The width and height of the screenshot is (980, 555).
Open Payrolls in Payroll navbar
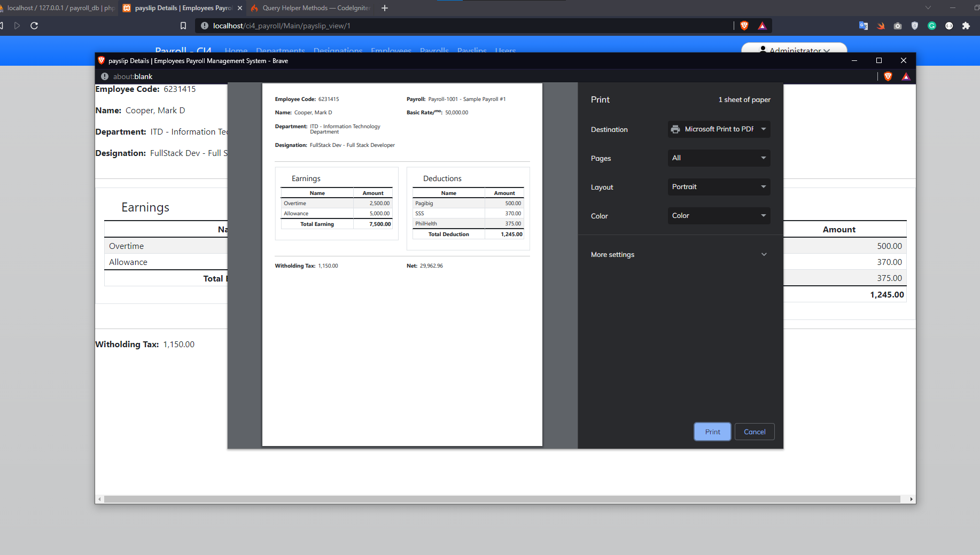coord(434,51)
